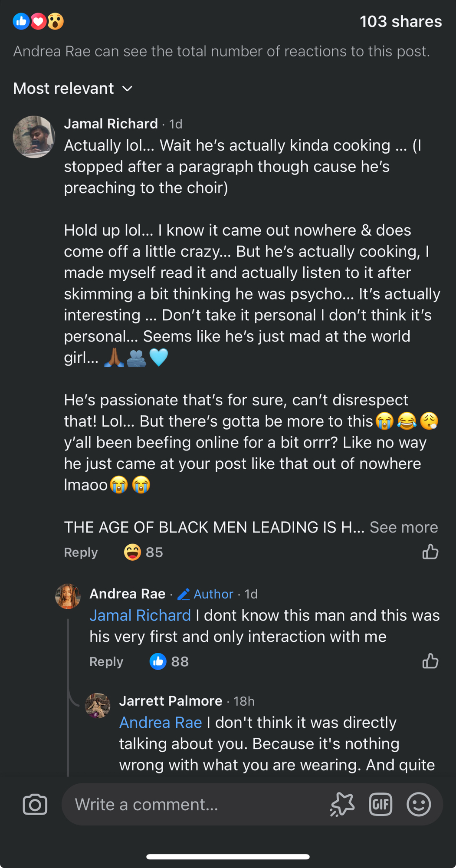Open the GIF picker
Viewport: 456px width, 868px height.
click(381, 805)
